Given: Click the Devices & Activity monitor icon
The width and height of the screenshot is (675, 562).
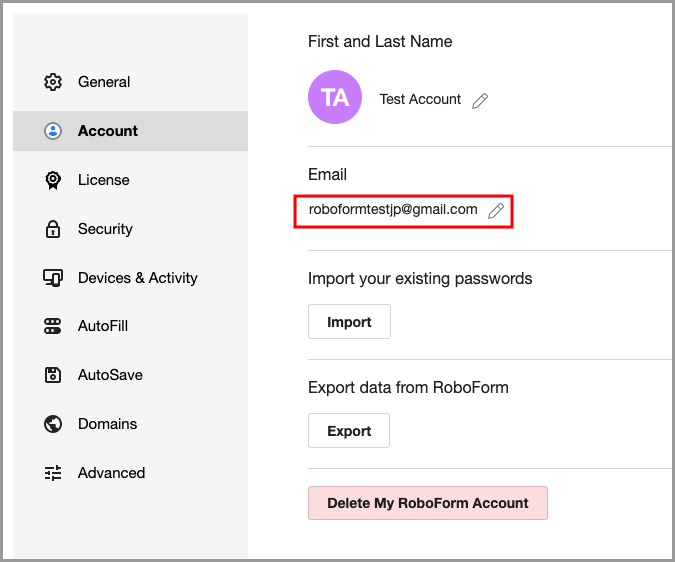Looking at the screenshot, I should (x=53, y=278).
